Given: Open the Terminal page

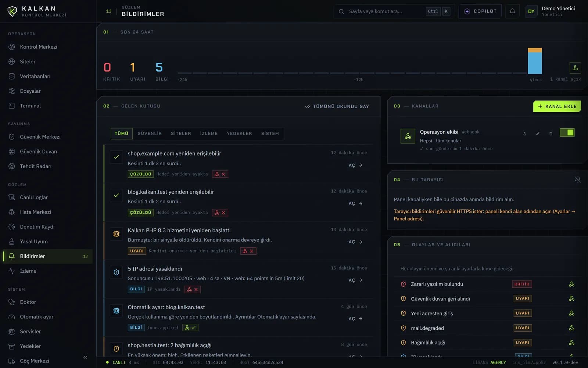Looking at the screenshot, I should click(48, 106).
